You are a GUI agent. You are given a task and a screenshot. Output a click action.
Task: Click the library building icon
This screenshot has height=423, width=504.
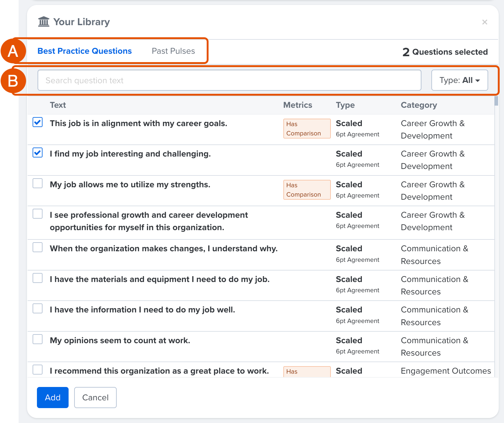44,22
